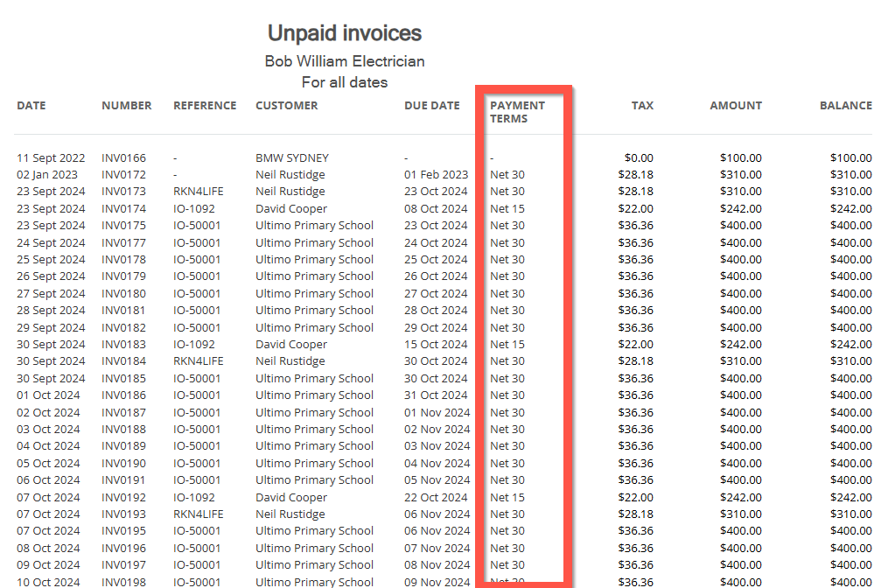
Task: Select invoice number INV0166
Action: click(x=123, y=158)
